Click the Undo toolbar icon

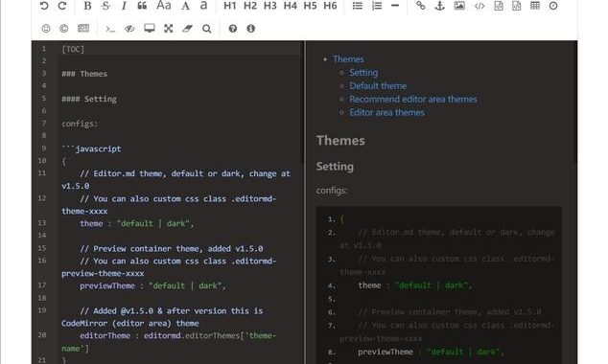coord(44,6)
